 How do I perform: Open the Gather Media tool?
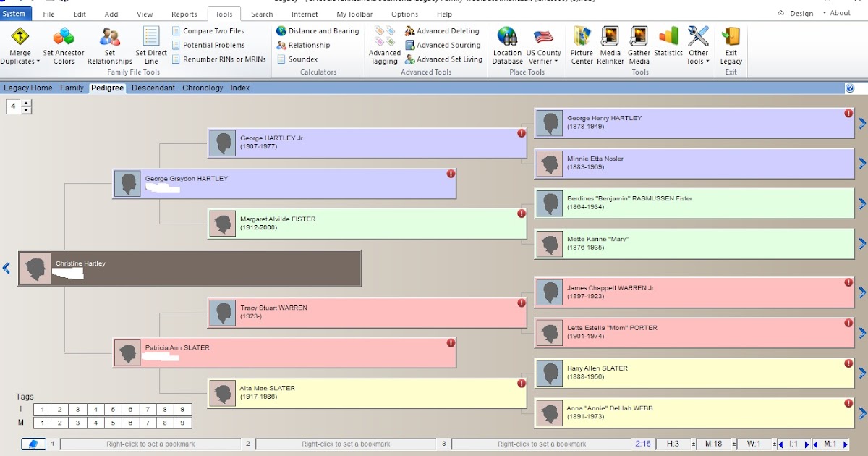tap(639, 43)
